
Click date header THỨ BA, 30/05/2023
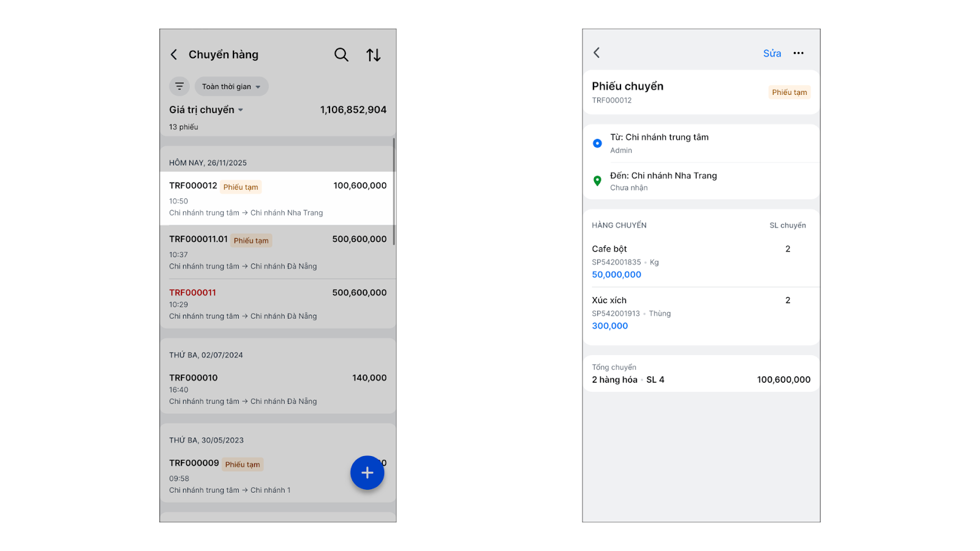tap(206, 440)
